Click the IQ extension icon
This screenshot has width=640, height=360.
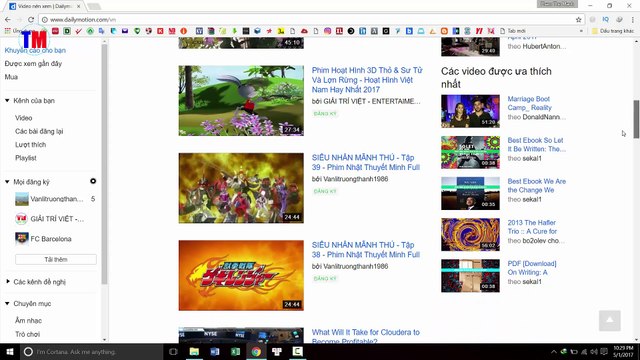point(606,20)
